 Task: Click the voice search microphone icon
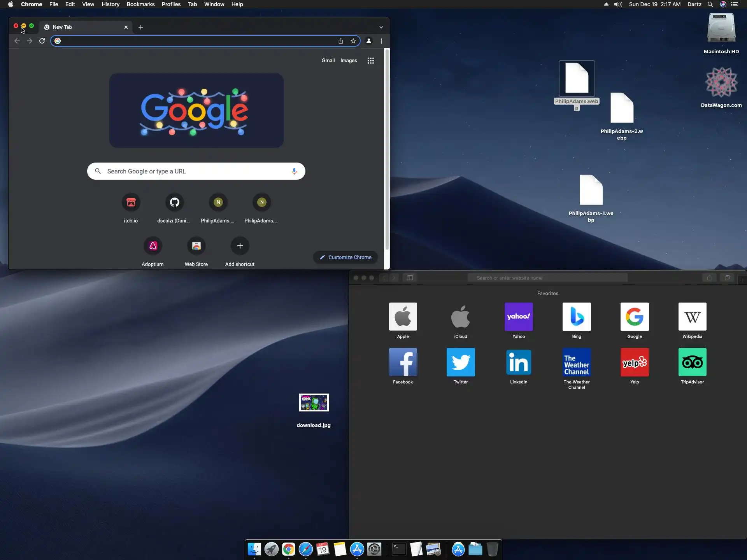click(x=294, y=171)
